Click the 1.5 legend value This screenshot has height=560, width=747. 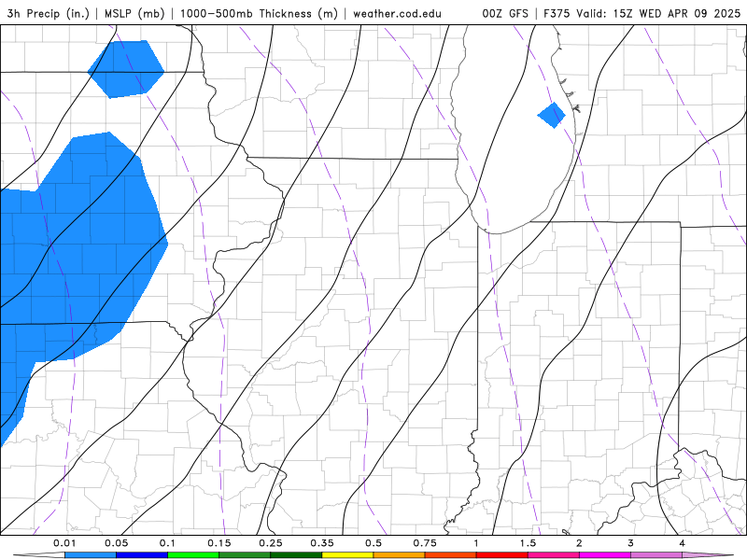(x=528, y=543)
